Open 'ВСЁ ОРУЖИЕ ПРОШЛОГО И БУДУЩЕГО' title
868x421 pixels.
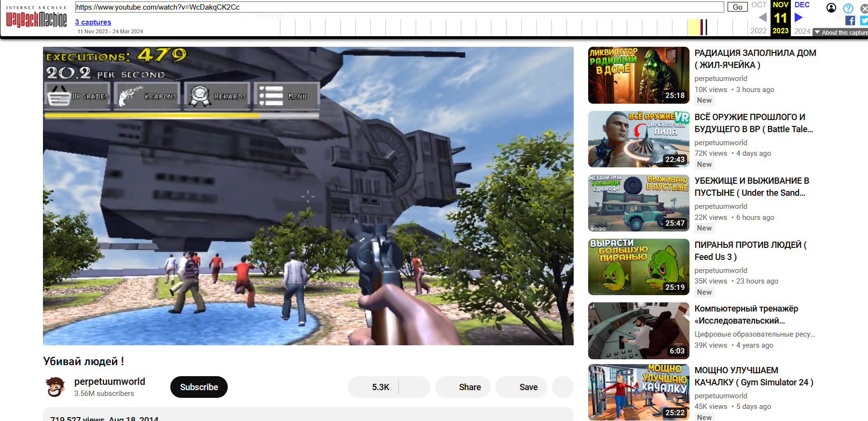click(x=754, y=123)
